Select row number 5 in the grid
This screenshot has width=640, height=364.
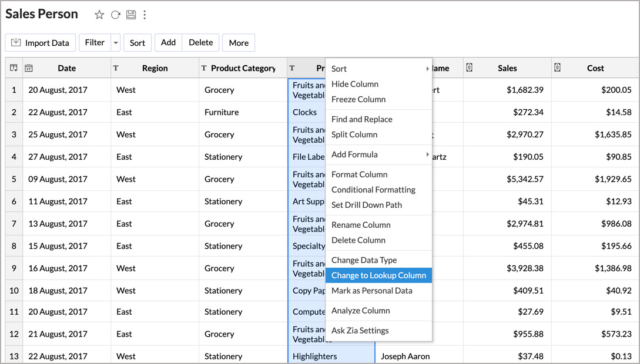pos(14,179)
